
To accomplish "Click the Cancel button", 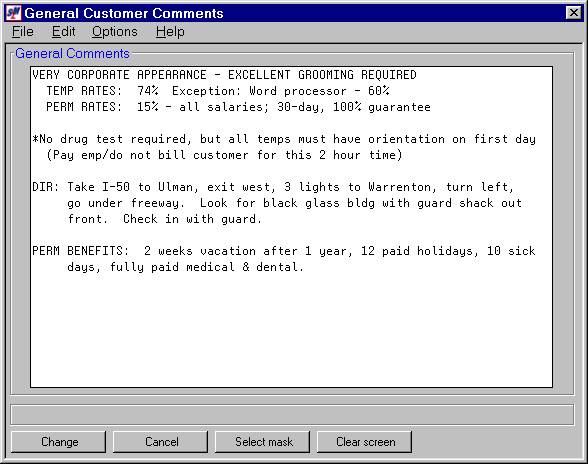I will [160, 442].
